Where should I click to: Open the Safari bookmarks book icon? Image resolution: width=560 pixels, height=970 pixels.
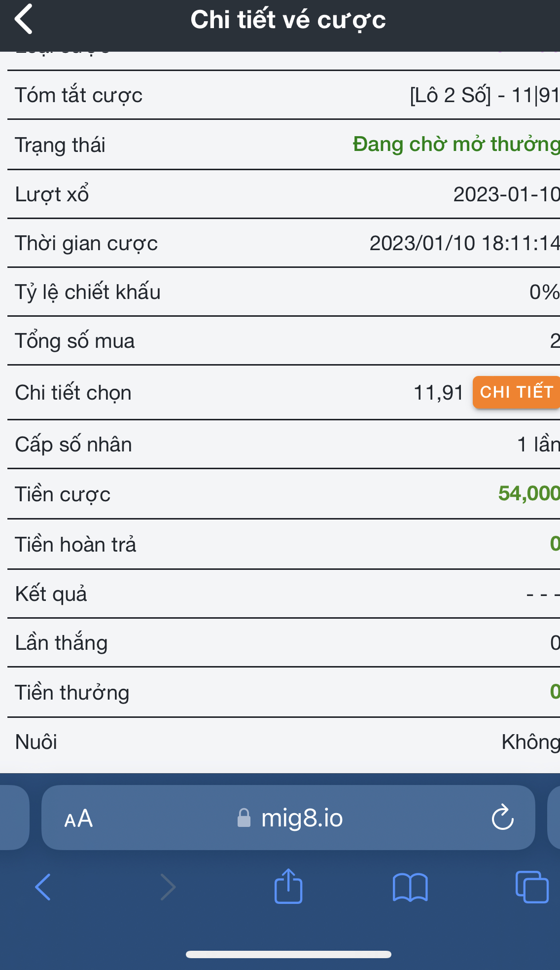point(410,887)
